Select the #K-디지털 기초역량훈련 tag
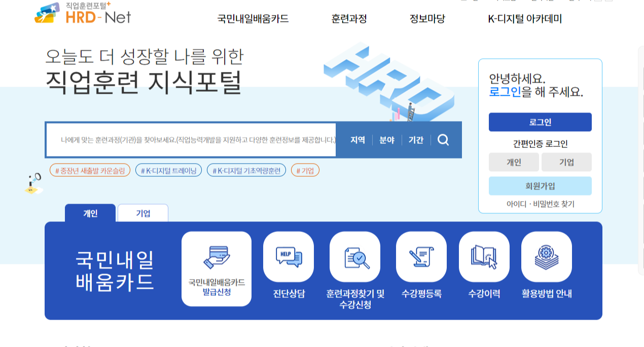The height and width of the screenshot is (347, 644). pyautogui.click(x=246, y=170)
